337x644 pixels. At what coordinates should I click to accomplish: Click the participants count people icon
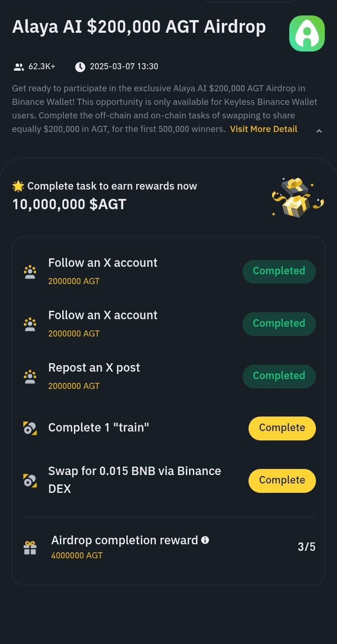pyautogui.click(x=19, y=67)
